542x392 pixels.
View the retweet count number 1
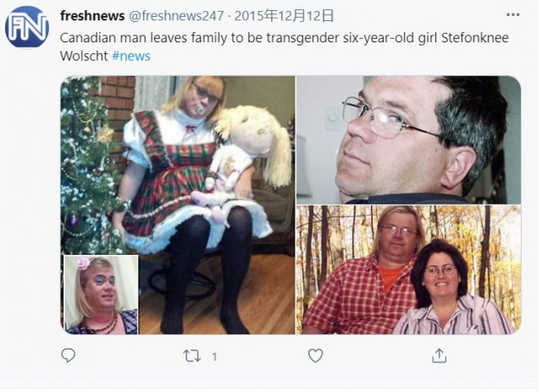coord(214,356)
